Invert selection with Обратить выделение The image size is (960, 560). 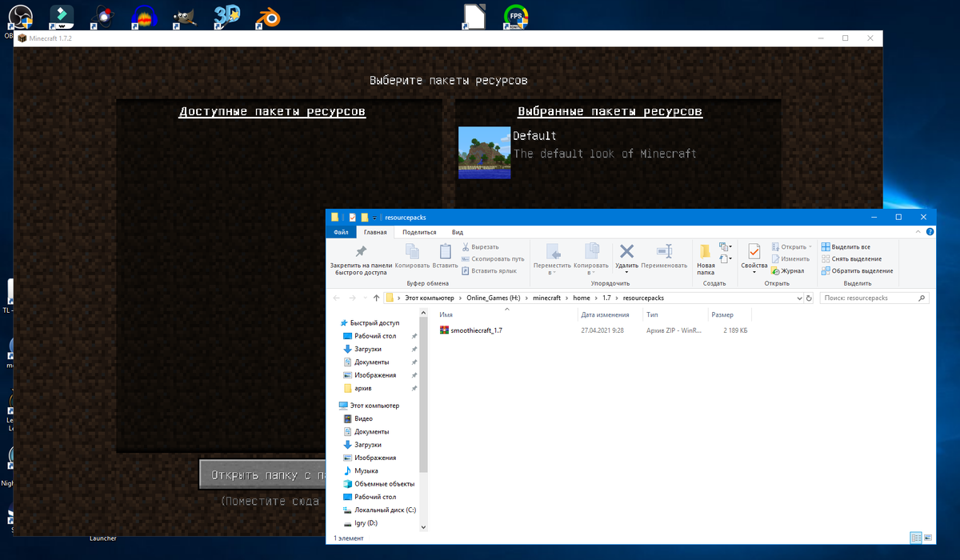point(856,271)
